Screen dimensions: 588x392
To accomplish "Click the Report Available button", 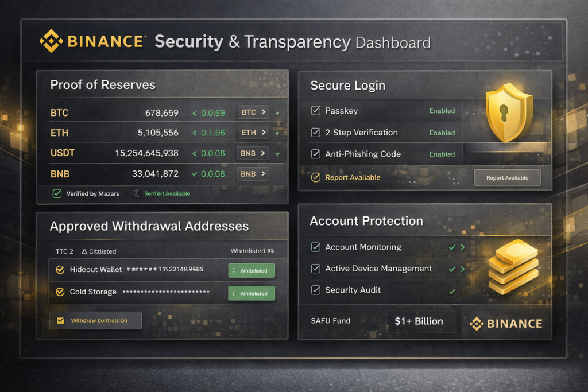I will [507, 177].
